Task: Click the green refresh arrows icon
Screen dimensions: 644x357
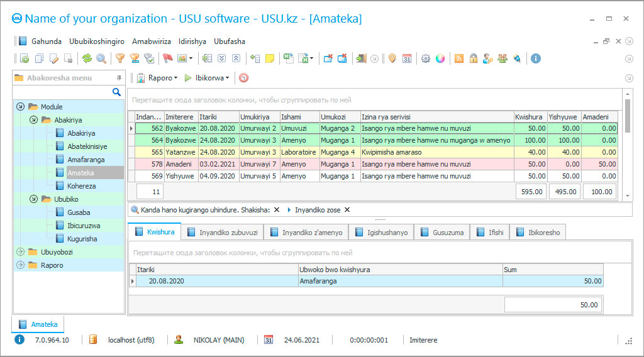Action: (87, 58)
